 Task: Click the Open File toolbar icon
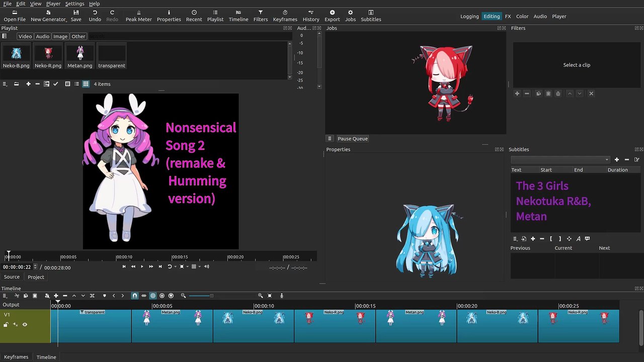15,12
